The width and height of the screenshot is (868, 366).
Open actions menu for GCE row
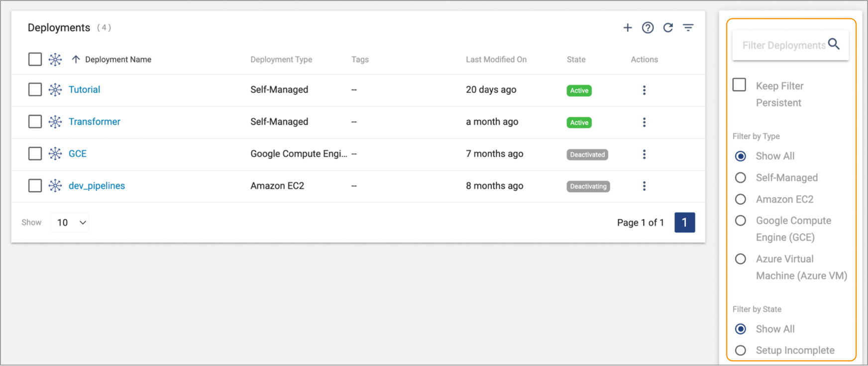(644, 154)
